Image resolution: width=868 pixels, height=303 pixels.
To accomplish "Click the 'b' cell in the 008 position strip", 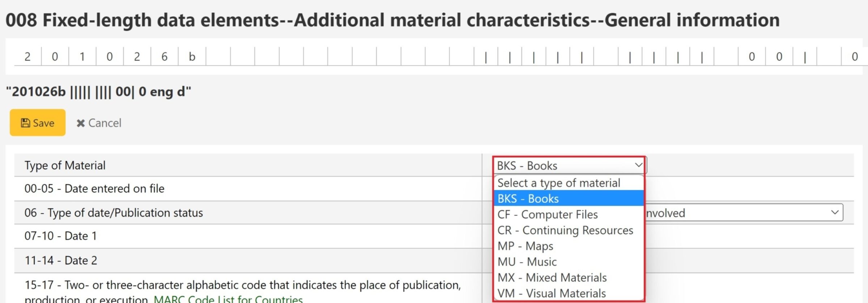I will coord(192,57).
